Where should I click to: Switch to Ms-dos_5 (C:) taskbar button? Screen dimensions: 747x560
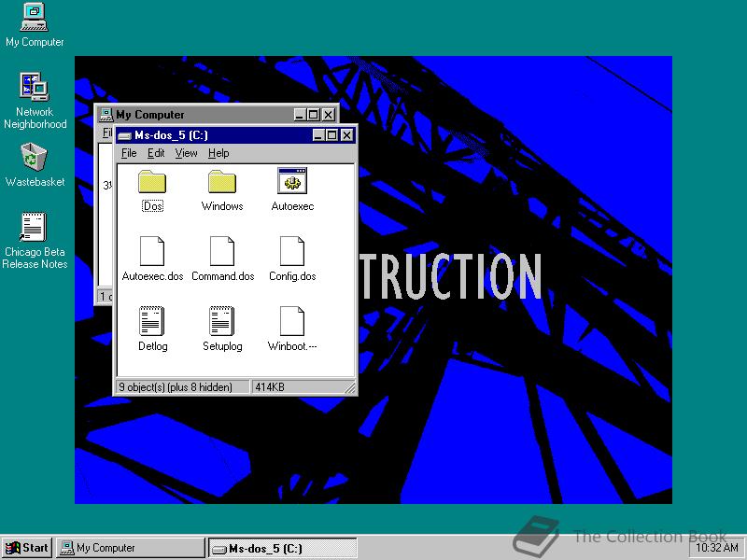pos(283,548)
